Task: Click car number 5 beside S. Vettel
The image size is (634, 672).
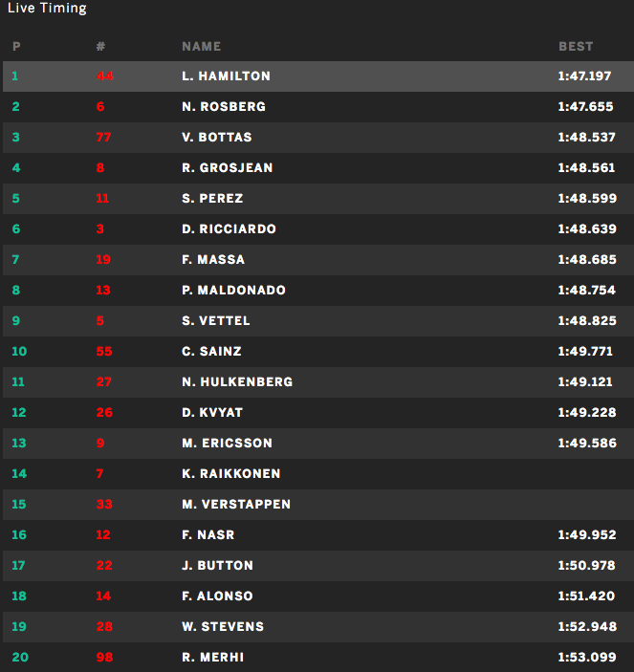Action: point(100,321)
